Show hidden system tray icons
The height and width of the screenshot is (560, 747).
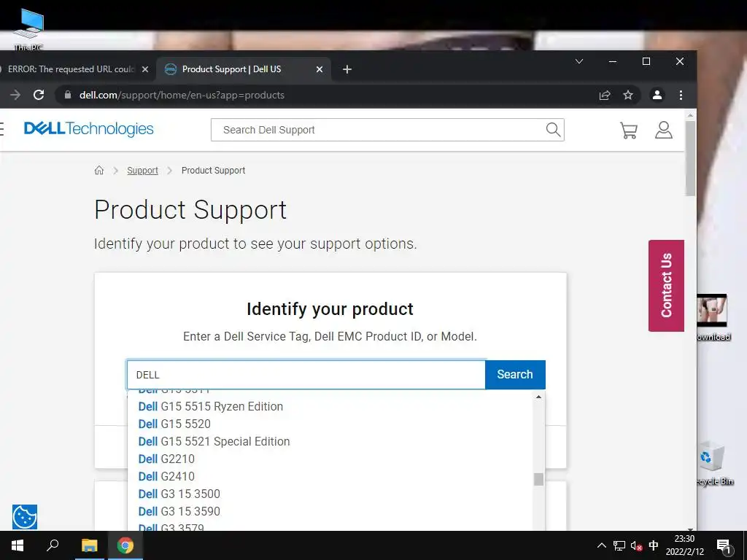(601, 545)
